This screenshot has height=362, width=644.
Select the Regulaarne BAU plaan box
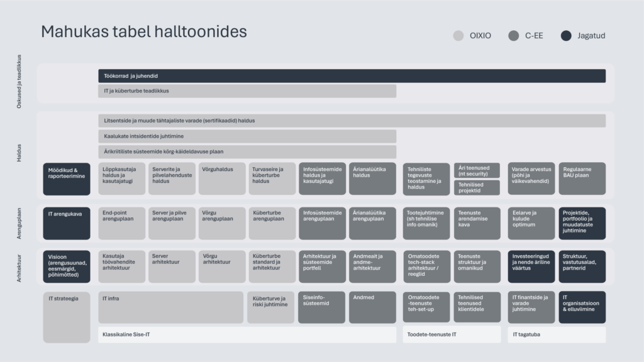[582, 178]
